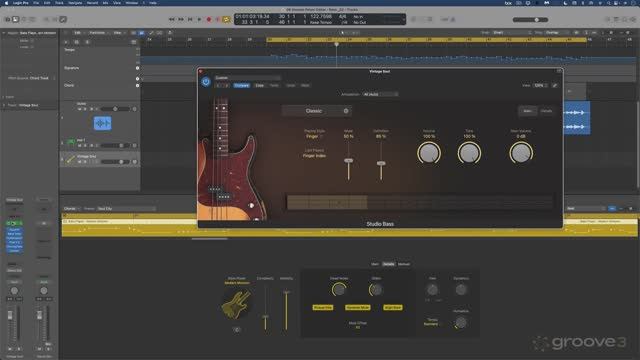Click the link icon in plug-in window header
The width and height of the screenshot is (640, 360).
point(554,85)
